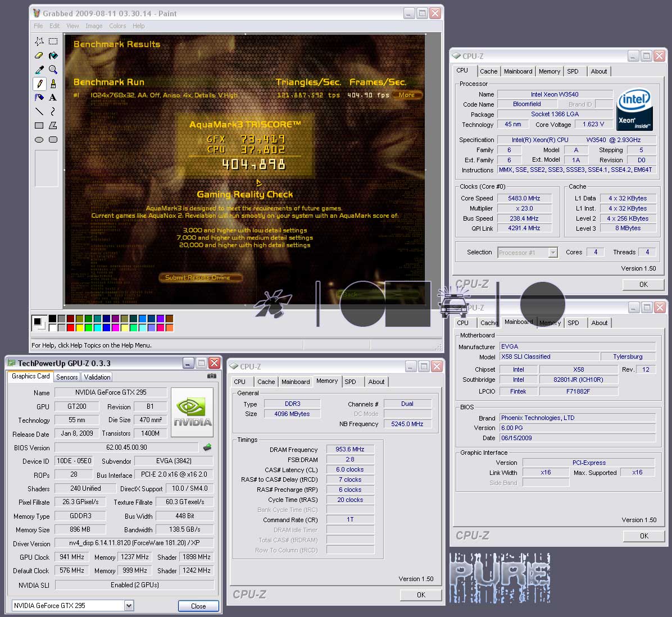The height and width of the screenshot is (617, 672).
Task: Choose the Ellipse shape tool
Action: (x=39, y=140)
